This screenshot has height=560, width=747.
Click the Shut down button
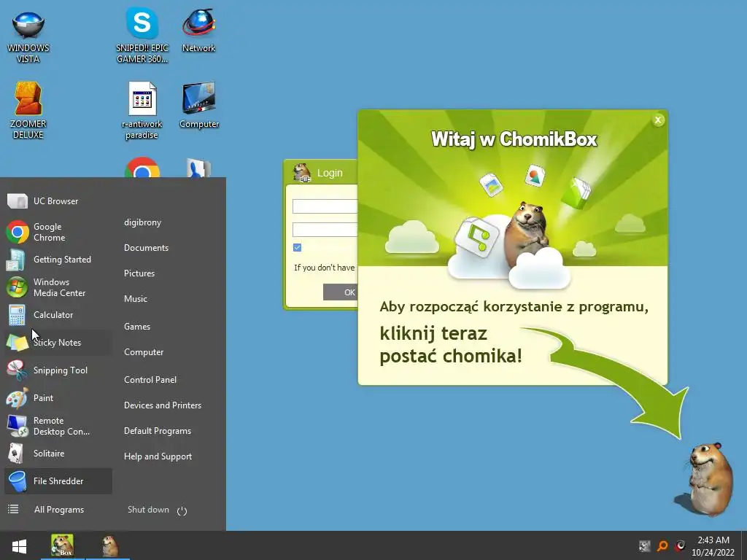[148, 510]
